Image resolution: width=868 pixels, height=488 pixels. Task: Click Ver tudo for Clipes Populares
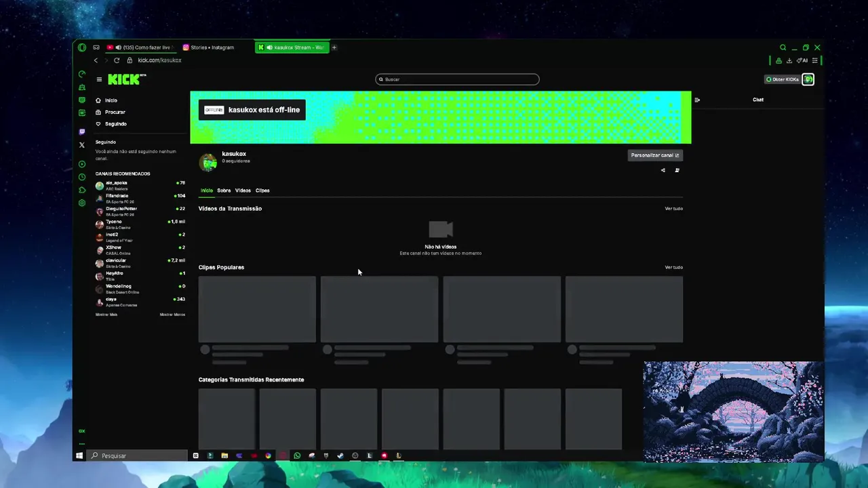673,267
